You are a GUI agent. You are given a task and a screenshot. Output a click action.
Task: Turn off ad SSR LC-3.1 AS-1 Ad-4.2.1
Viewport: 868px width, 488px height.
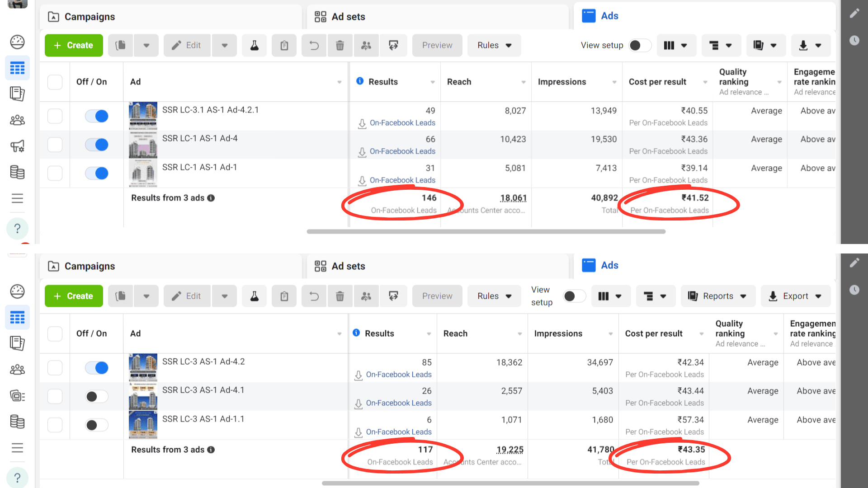coord(97,116)
